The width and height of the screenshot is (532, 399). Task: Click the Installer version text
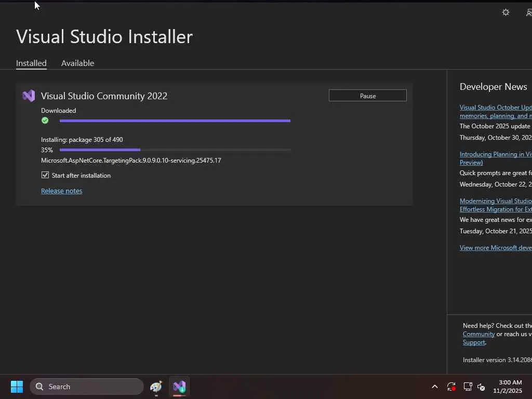coord(497,360)
